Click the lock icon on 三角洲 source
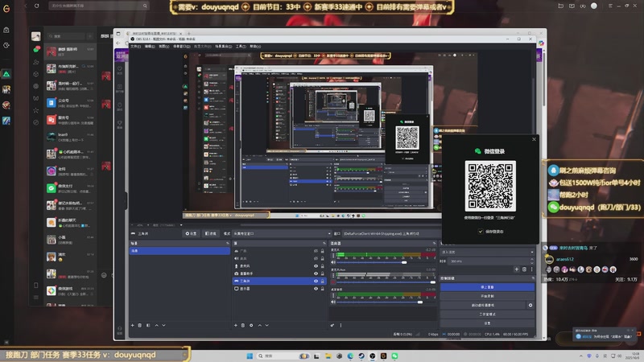This screenshot has height=362, width=644. pyautogui.click(x=323, y=281)
